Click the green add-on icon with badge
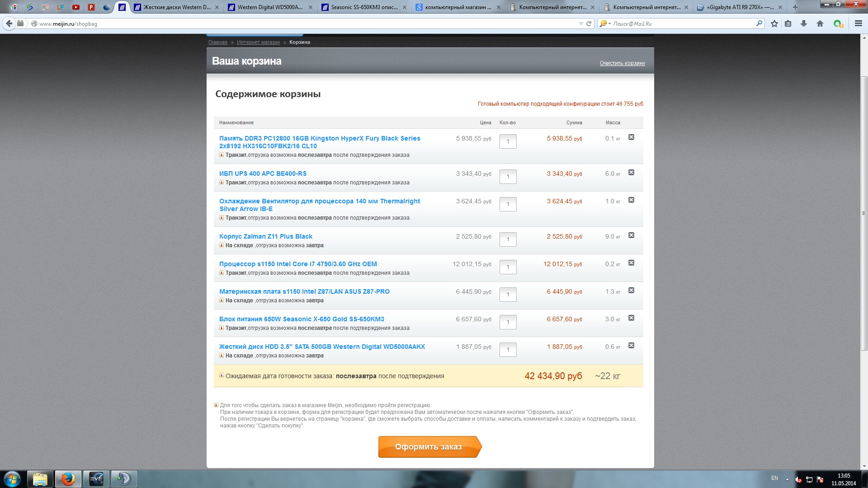The image size is (868, 488). tap(838, 24)
